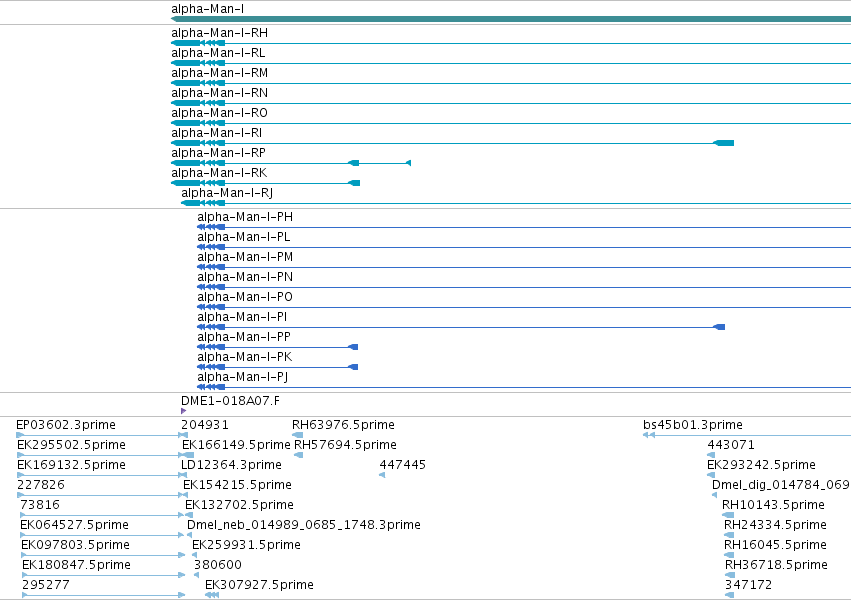Select transcript alpha-Man-I-RL label

(218, 53)
